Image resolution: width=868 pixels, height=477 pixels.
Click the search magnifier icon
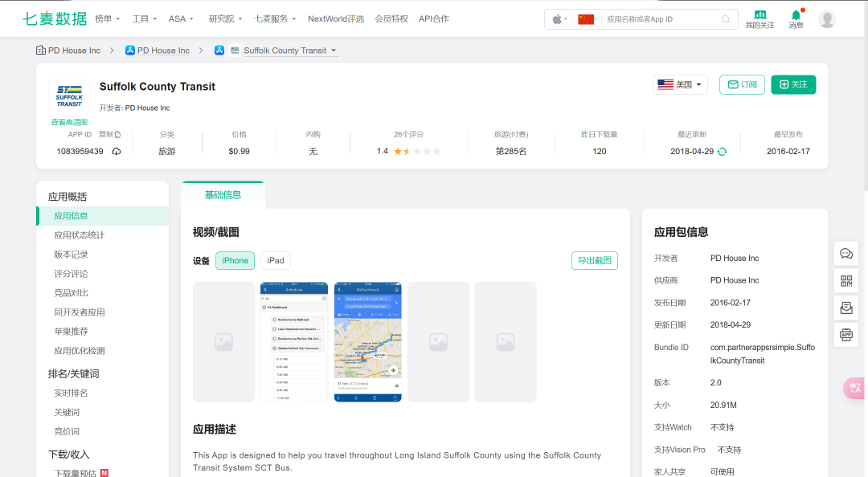click(x=725, y=19)
